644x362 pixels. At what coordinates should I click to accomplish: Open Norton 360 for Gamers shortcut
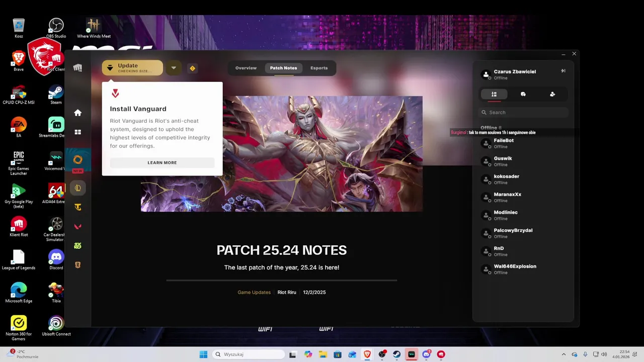pyautogui.click(x=19, y=328)
